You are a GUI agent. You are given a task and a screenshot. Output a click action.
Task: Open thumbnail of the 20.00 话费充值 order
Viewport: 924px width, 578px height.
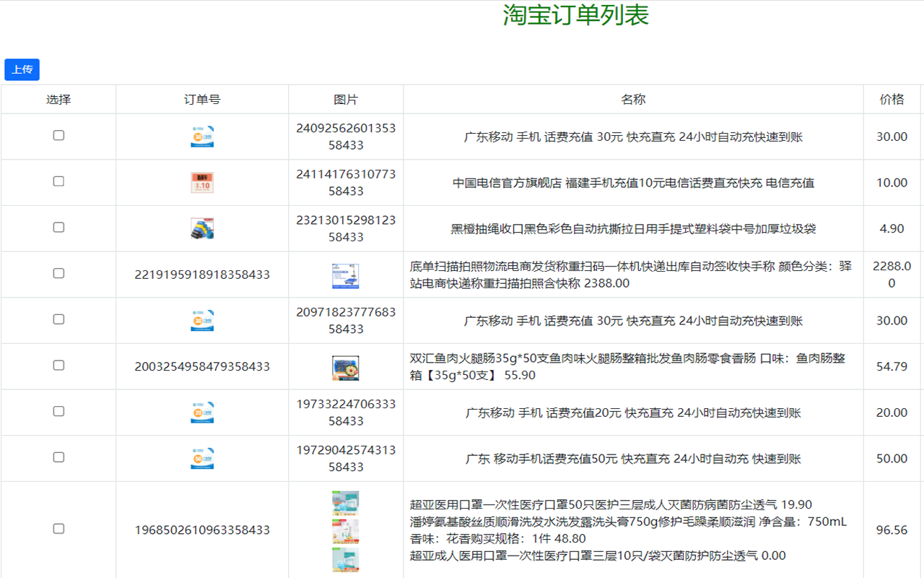(202, 413)
